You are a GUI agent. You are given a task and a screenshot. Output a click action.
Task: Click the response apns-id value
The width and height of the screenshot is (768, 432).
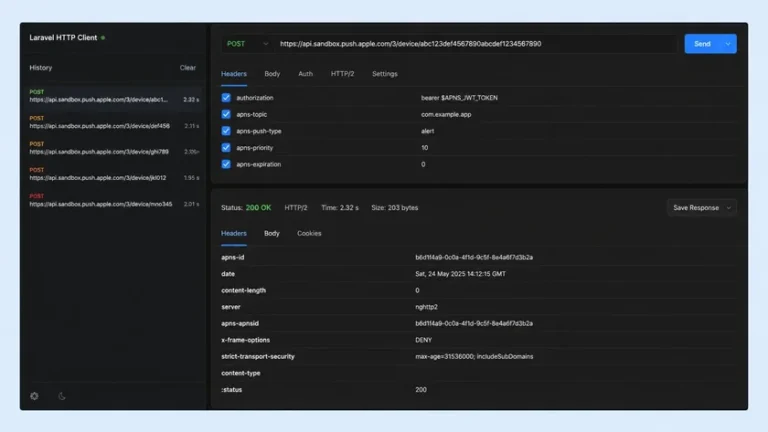tap(474, 257)
